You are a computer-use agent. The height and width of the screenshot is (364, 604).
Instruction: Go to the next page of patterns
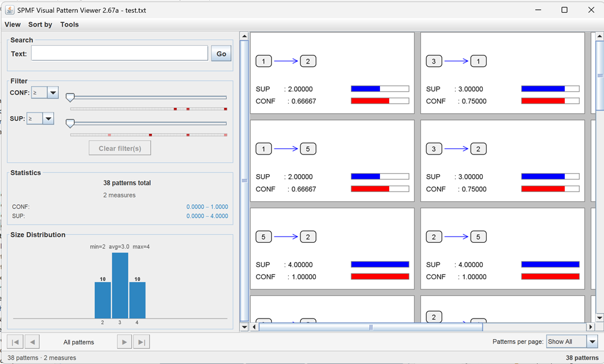(124, 342)
